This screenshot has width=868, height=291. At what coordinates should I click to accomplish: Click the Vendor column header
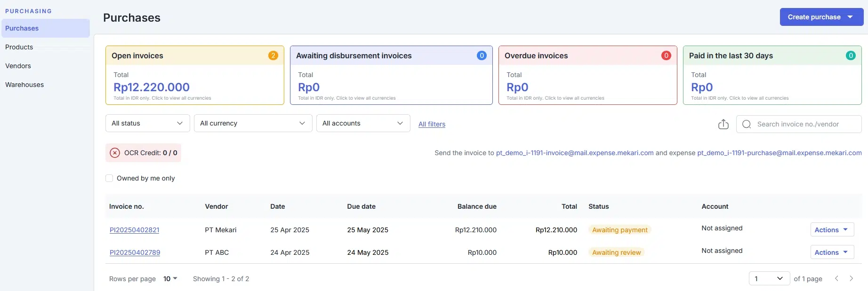click(217, 206)
